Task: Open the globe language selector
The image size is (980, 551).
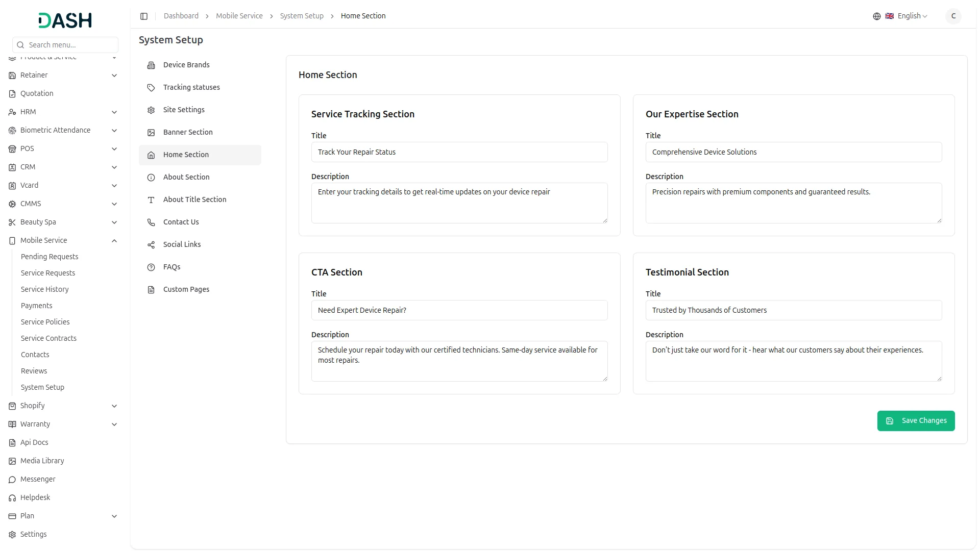Action: [877, 16]
